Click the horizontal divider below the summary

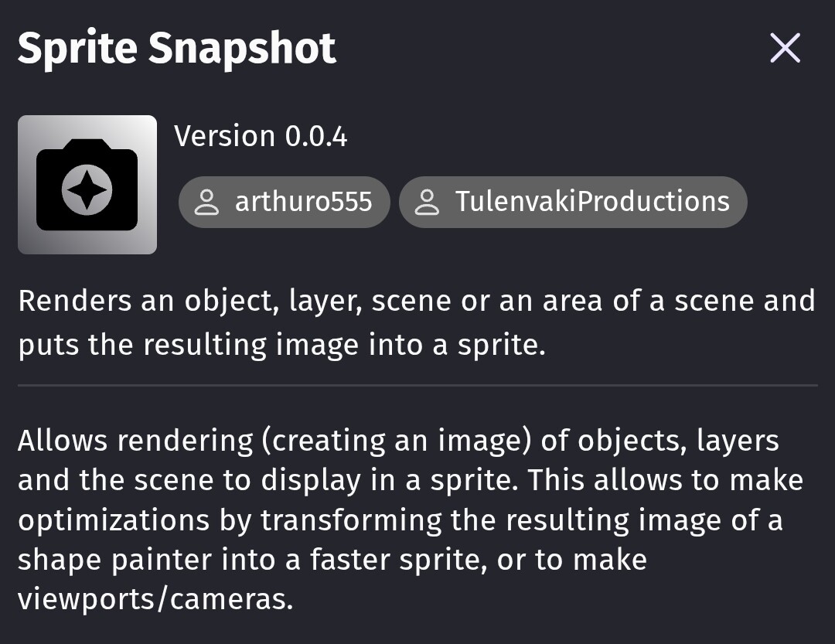417,384
